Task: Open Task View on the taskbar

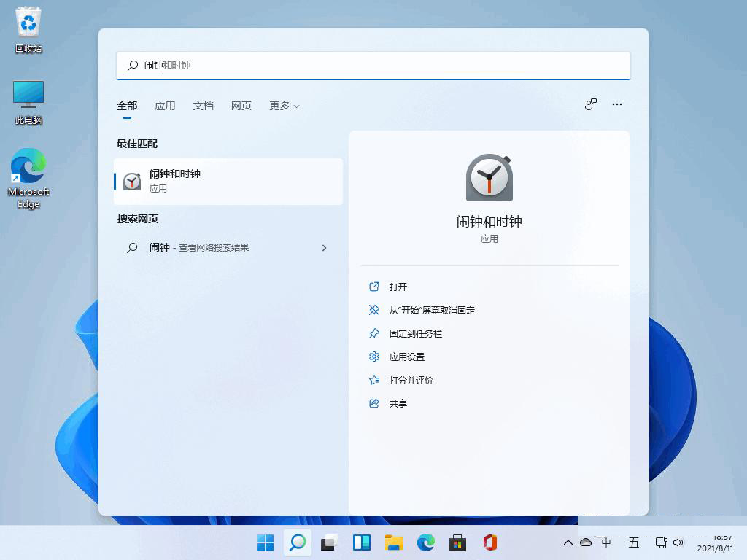Action: coord(329,542)
